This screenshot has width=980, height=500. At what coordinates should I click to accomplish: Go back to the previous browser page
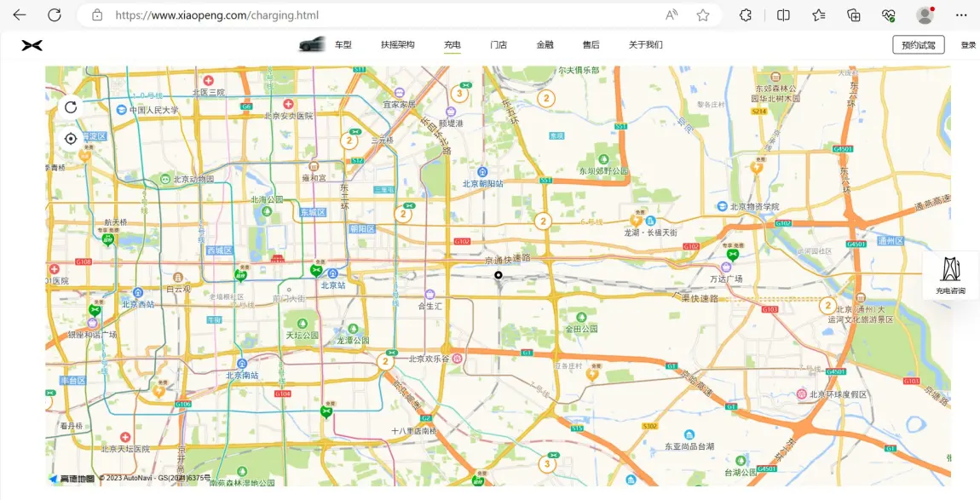click(x=20, y=15)
